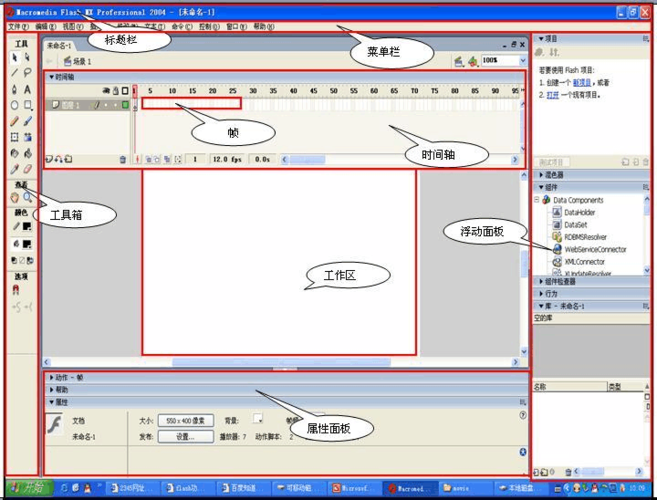
Task: Click the black and white default colors button
Action: [14, 260]
